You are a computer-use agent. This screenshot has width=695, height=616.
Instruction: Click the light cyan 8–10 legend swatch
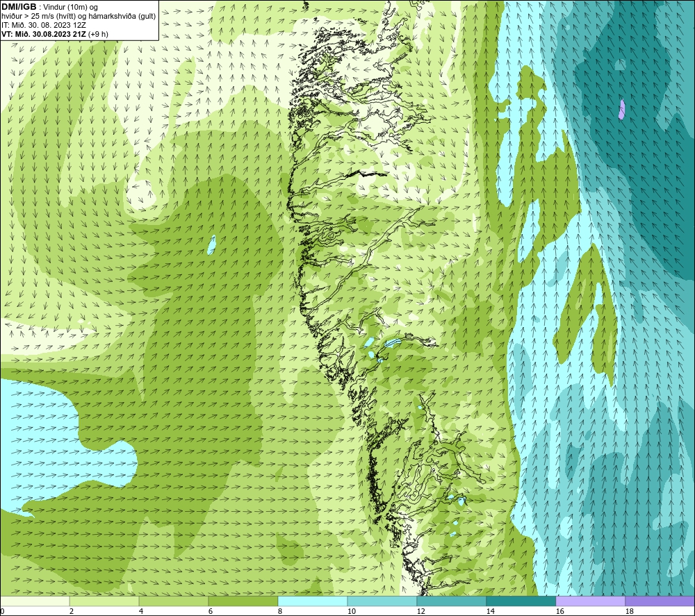(x=313, y=601)
